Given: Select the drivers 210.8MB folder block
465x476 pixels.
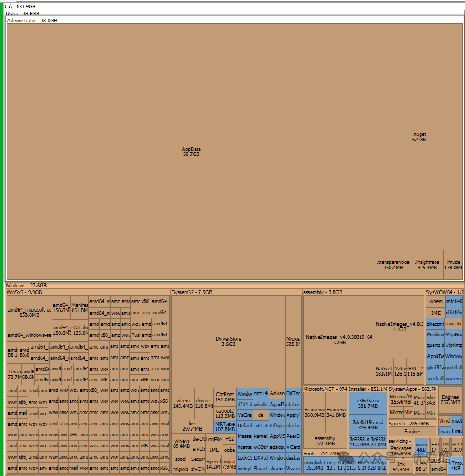Looking at the screenshot, I should 204,404.
